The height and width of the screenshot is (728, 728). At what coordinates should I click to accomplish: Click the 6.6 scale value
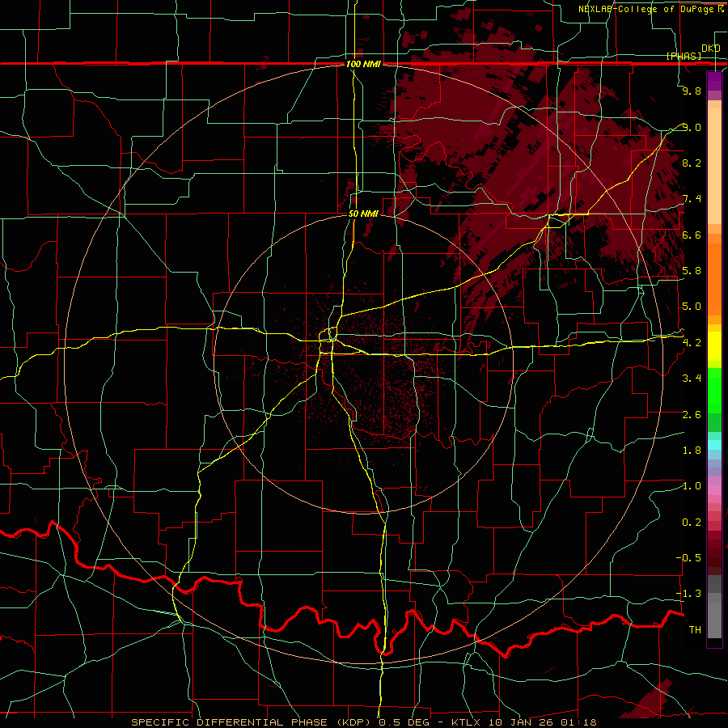coord(692,235)
